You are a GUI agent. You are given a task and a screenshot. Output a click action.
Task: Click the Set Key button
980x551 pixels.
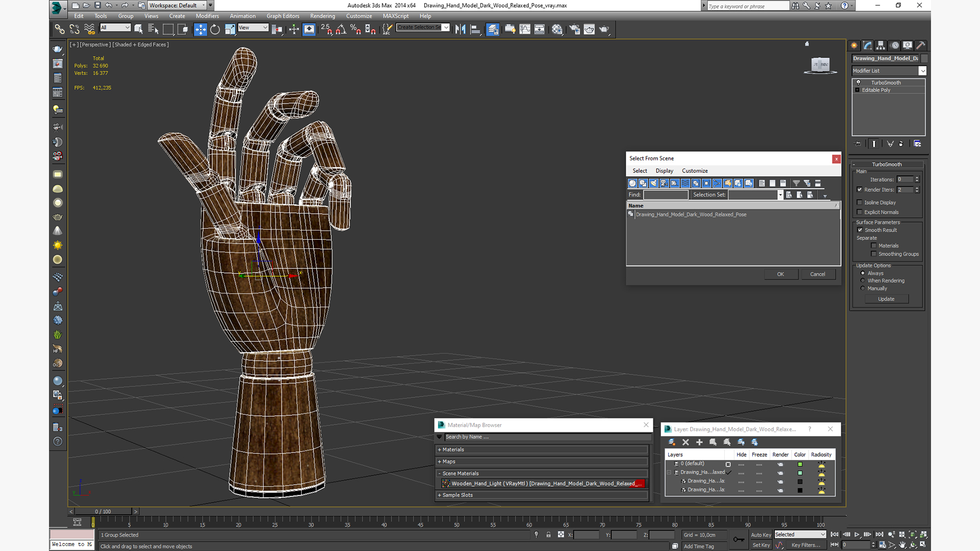tap(761, 545)
